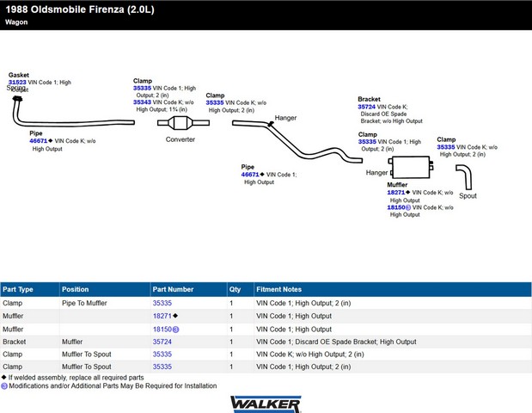This screenshot has width=532, height=413.
Task: Open clamp part 35343 in the diagram
Action: click(x=142, y=102)
